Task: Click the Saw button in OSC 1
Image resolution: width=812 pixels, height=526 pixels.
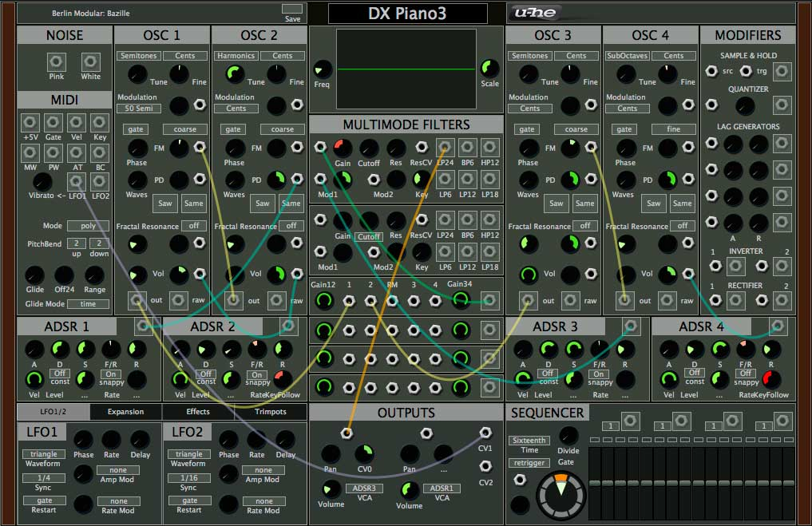Action: pyautogui.click(x=165, y=203)
